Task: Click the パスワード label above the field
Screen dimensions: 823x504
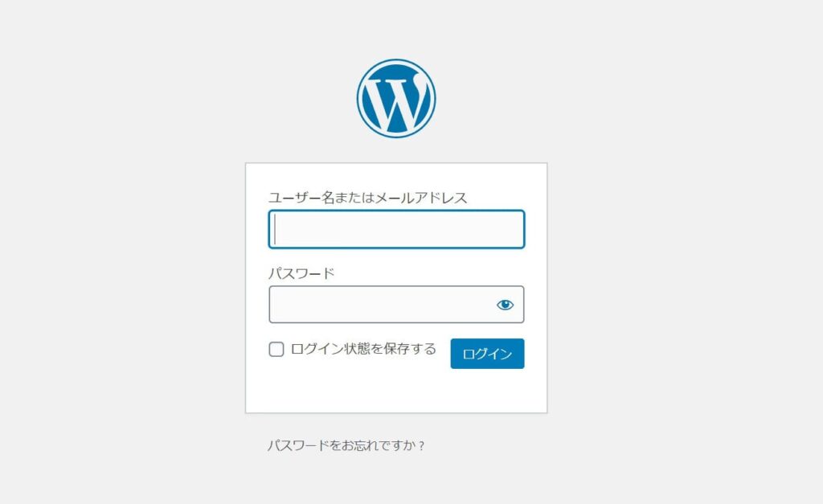Action: [301, 273]
